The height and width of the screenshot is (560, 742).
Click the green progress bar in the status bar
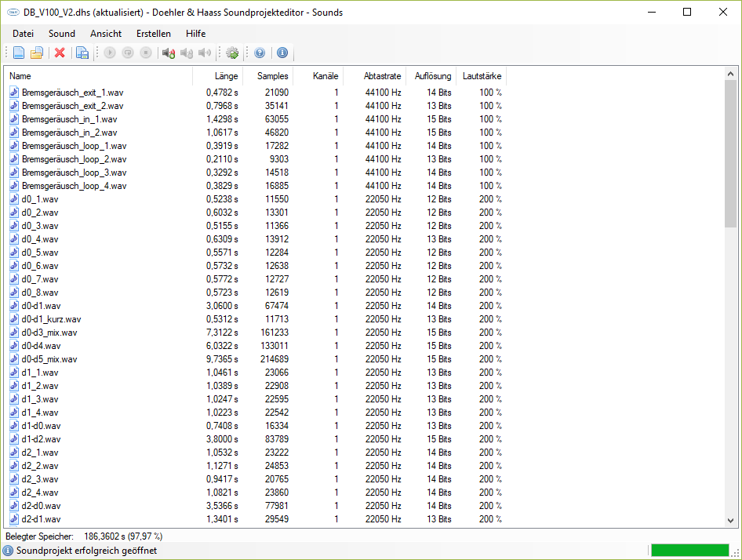tap(690, 550)
